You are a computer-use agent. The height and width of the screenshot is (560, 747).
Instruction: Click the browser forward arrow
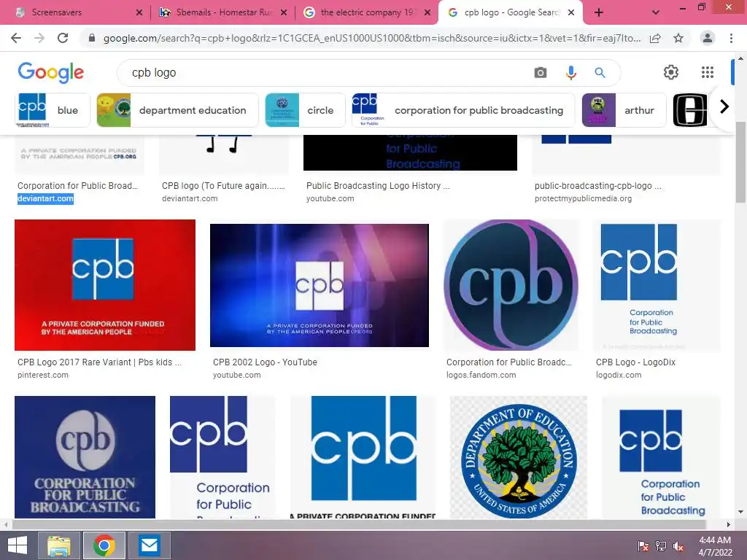pos(39,38)
